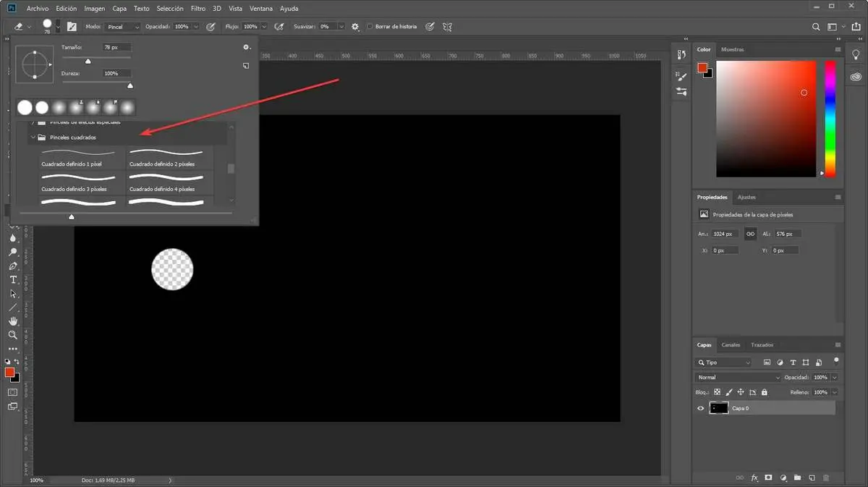This screenshot has width=868, height=487.
Task: Click the search magnifier in options bar
Action: pos(817,27)
